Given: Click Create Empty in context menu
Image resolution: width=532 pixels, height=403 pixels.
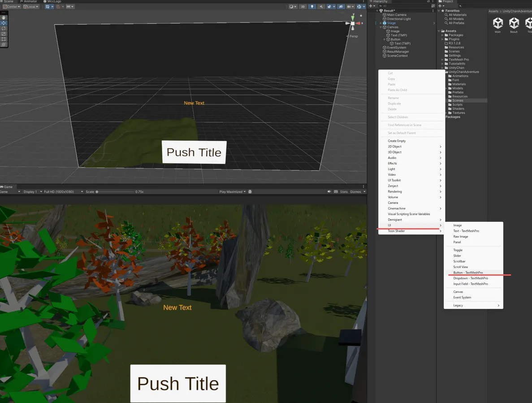Looking at the screenshot, I should coord(397,141).
